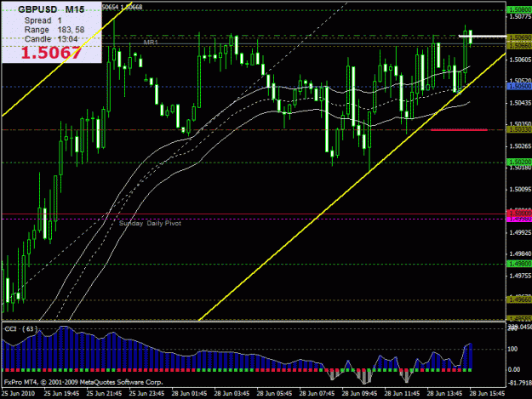Image resolution: width=532 pixels, height=399 pixels.
Task: Click the 'Spread 1' readout
Action: [x=43, y=20]
